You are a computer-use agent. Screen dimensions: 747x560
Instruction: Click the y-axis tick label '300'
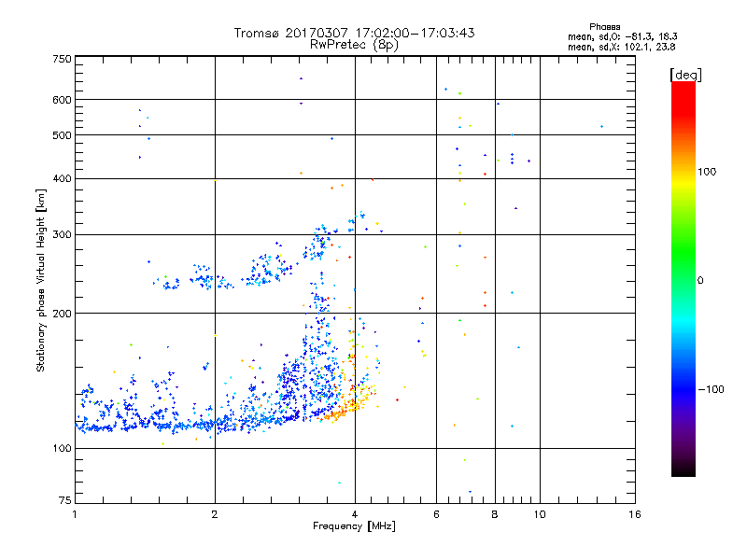[63, 234]
